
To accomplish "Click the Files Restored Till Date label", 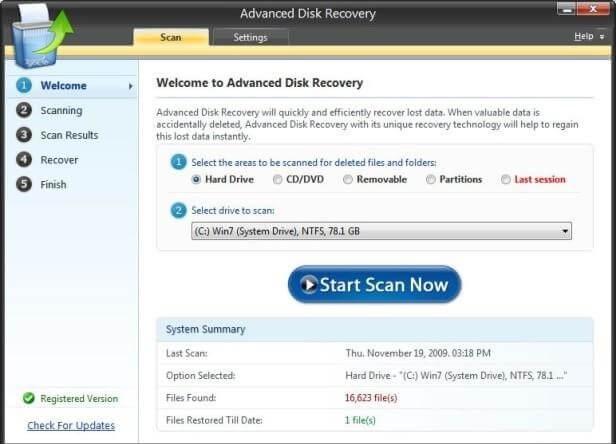I will click(214, 420).
